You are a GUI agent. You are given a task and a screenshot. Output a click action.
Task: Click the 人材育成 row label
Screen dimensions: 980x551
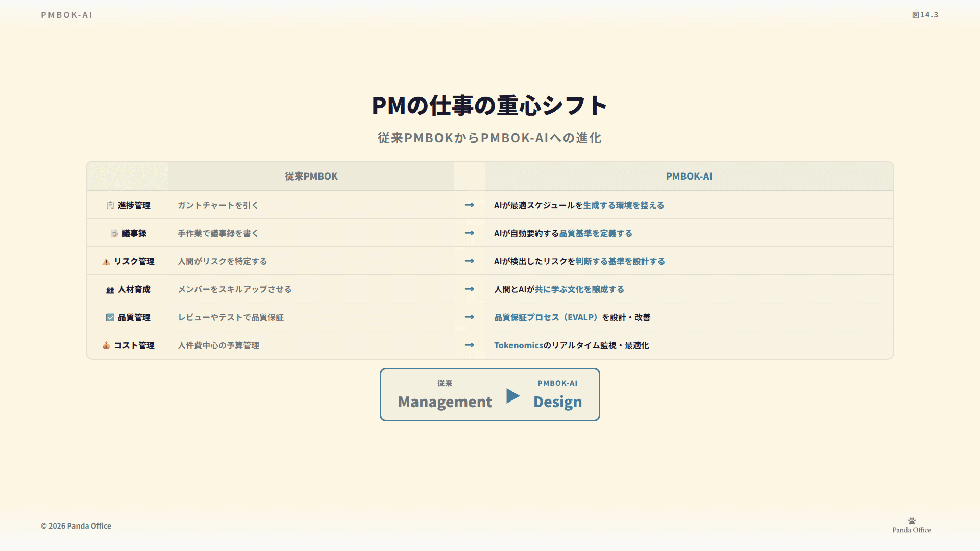[134, 289]
